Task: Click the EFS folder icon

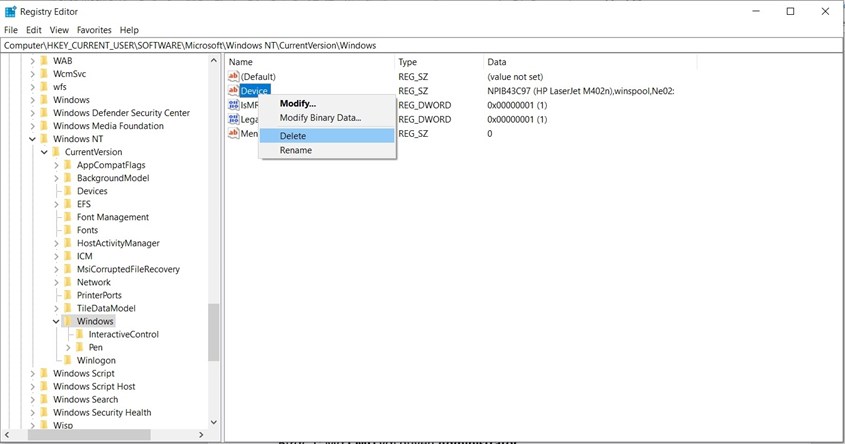Action: click(x=68, y=204)
